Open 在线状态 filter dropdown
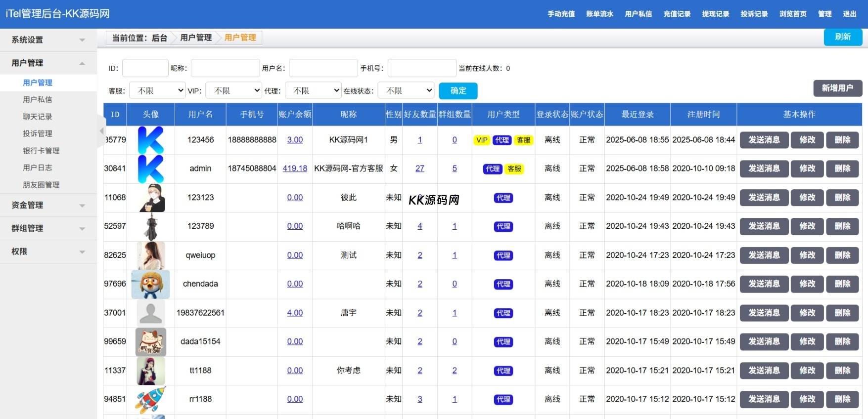868x419 pixels. pyautogui.click(x=406, y=90)
